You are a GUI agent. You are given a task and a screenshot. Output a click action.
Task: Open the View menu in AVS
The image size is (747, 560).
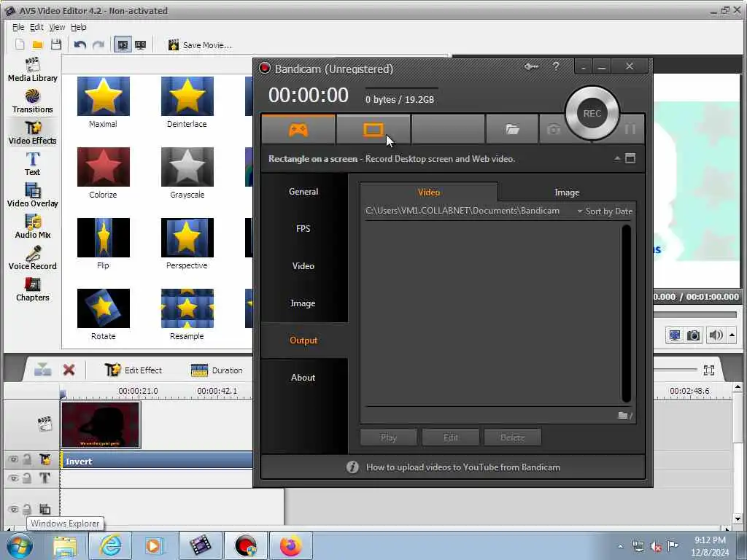pyautogui.click(x=57, y=27)
